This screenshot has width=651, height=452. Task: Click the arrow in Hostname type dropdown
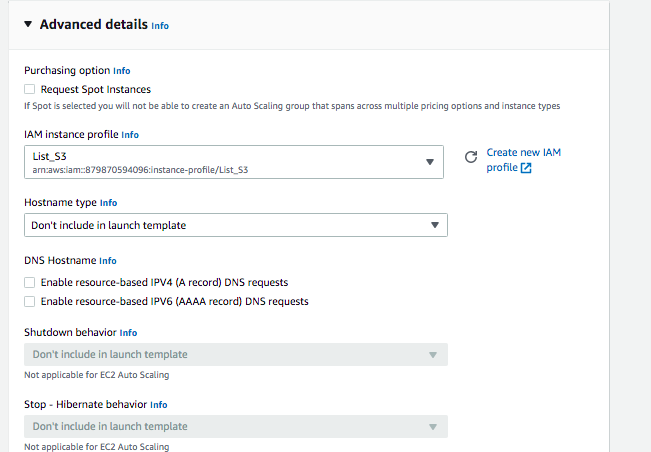pyautogui.click(x=434, y=225)
